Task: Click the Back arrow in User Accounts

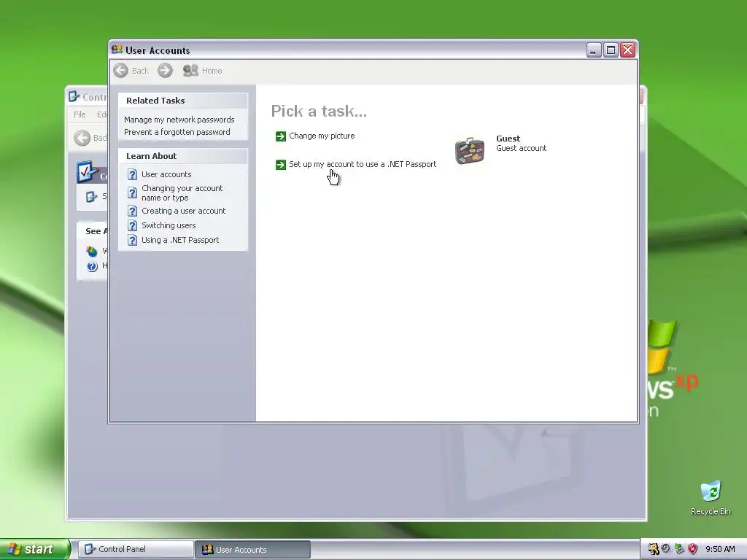Action: (121, 71)
